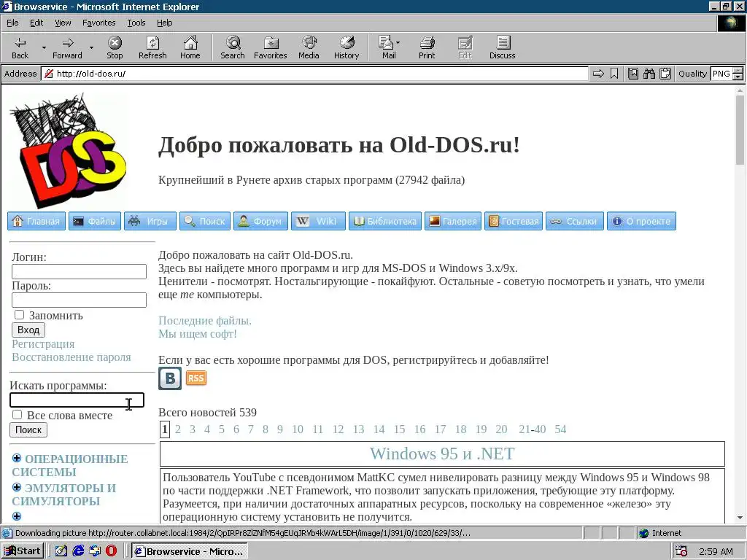Open the Tools menu
Image resolution: width=747 pixels, height=560 pixels.
(x=136, y=23)
